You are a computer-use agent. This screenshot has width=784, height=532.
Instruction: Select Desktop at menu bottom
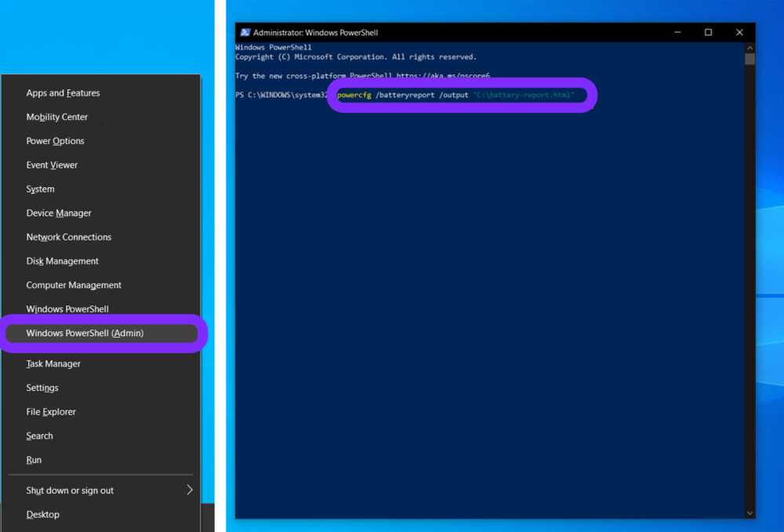click(x=43, y=515)
